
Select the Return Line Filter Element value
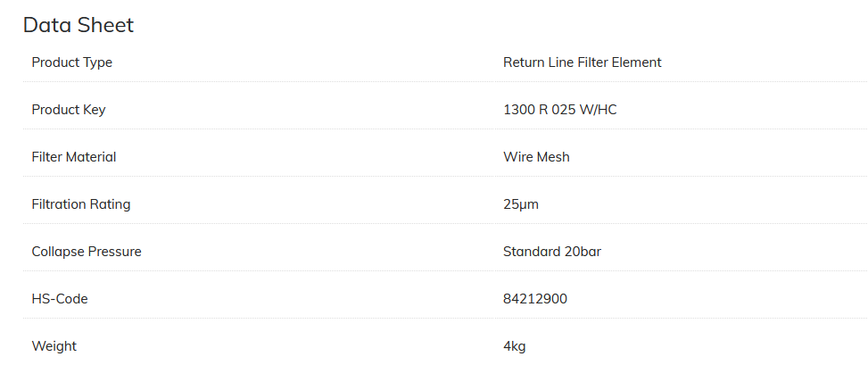[582, 62]
